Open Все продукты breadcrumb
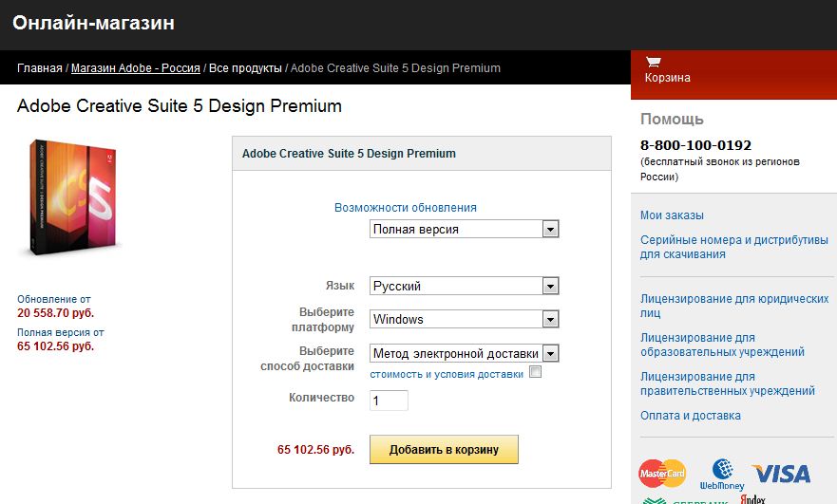The width and height of the screenshot is (837, 504). click(x=245, y=68)
